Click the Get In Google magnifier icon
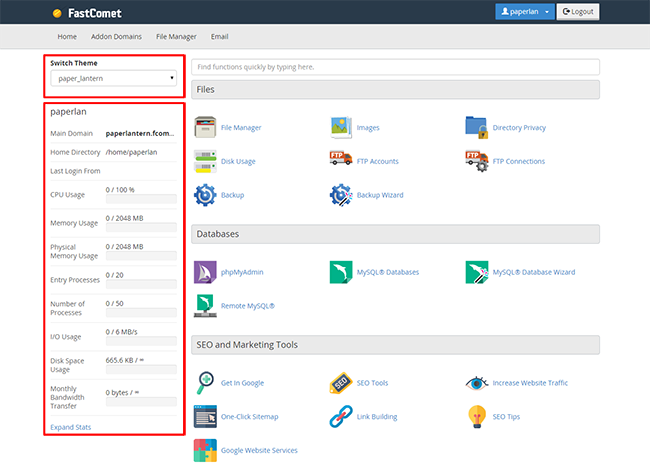Screen dimensions: 650x475 (205, 383)
